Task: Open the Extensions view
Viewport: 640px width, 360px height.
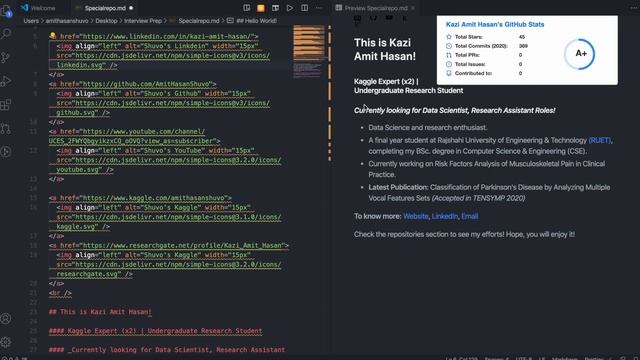Action: [x=6, y=104]
